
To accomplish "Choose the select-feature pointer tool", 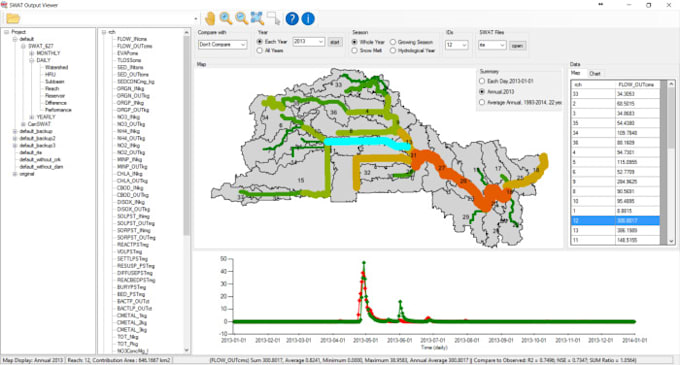I will coord(274,19).
